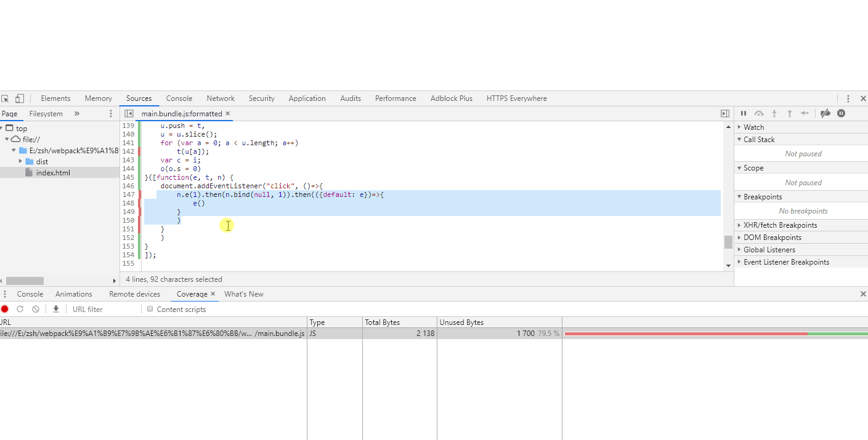
Task: Sort coverage by Total Bytes column
Action: point(400,322)
